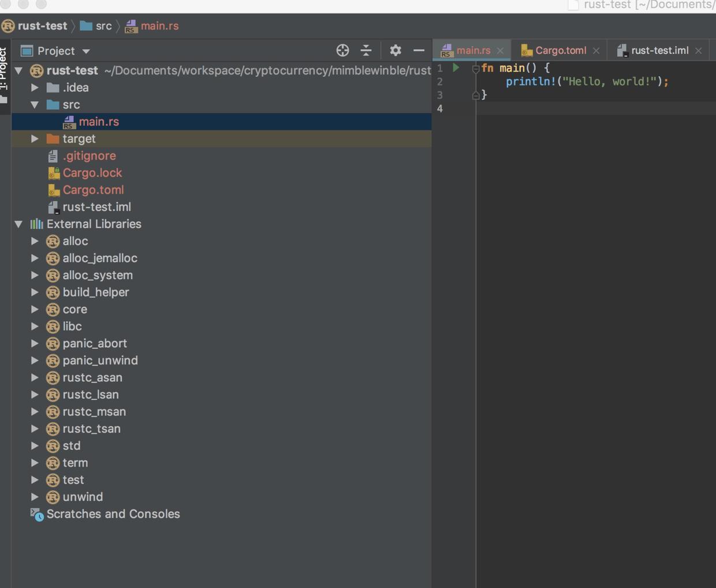Click the code fold marker on fn main line
The width and height of the screenshot is (716, 588).
coord(476,69)
